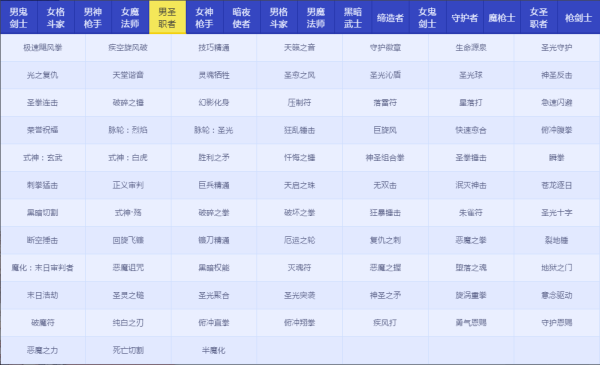
Task: Select the 枪剑士 tab
Action: [579, 18]
